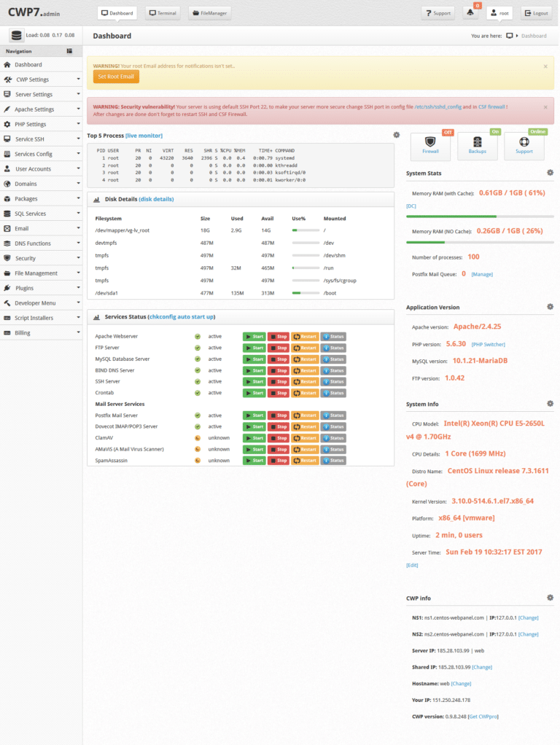Toggle the Navigation sidebar collapse icon
This screenshot has width=560, height=745.
[x=69, y=51]
